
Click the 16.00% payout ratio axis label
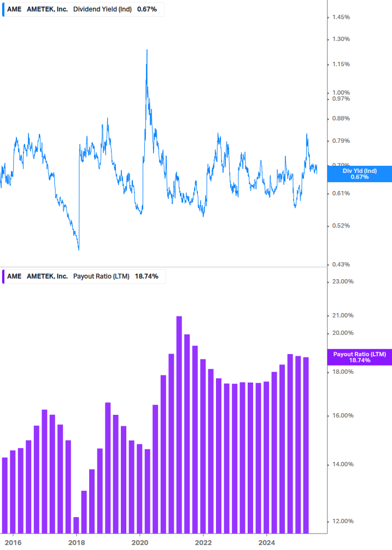[x=343, y=415]
